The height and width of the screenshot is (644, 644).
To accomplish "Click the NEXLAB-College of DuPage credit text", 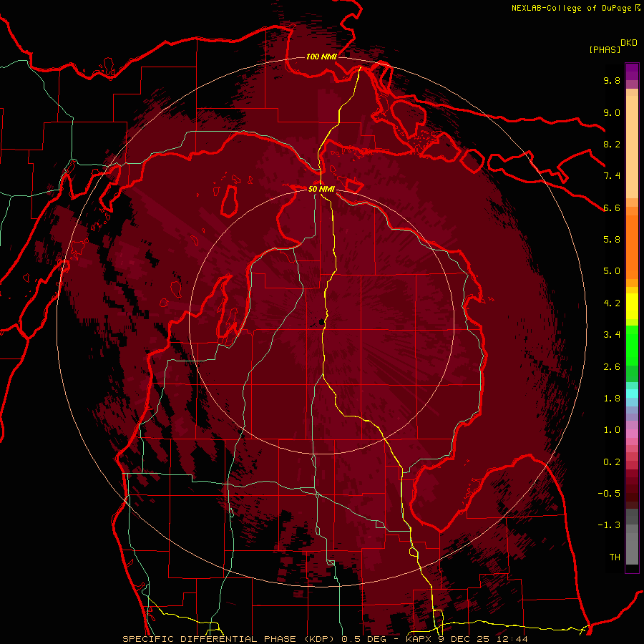I will pos(571,8).
